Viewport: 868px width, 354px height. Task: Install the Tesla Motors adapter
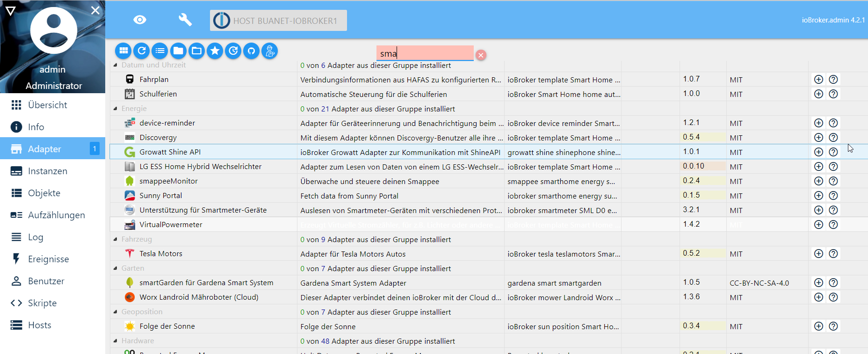(x=818, y=254)
